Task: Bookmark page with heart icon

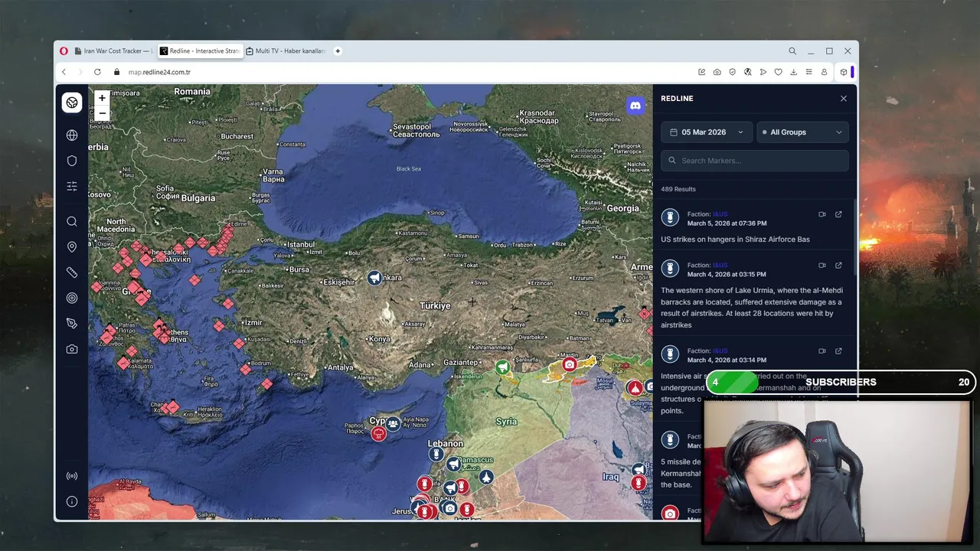Action: tap(778, 72)
